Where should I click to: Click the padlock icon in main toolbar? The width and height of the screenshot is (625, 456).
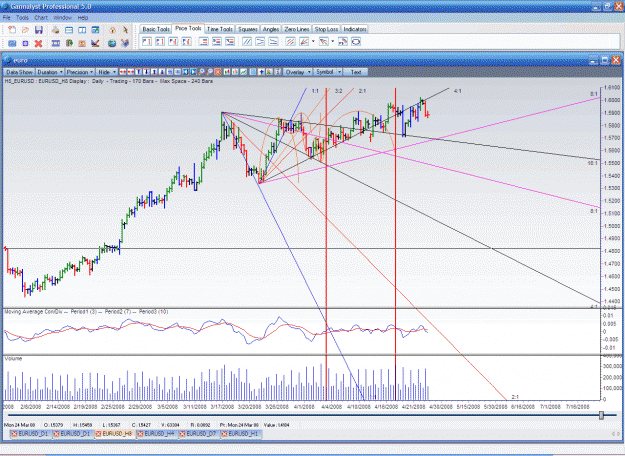[112, 30]
